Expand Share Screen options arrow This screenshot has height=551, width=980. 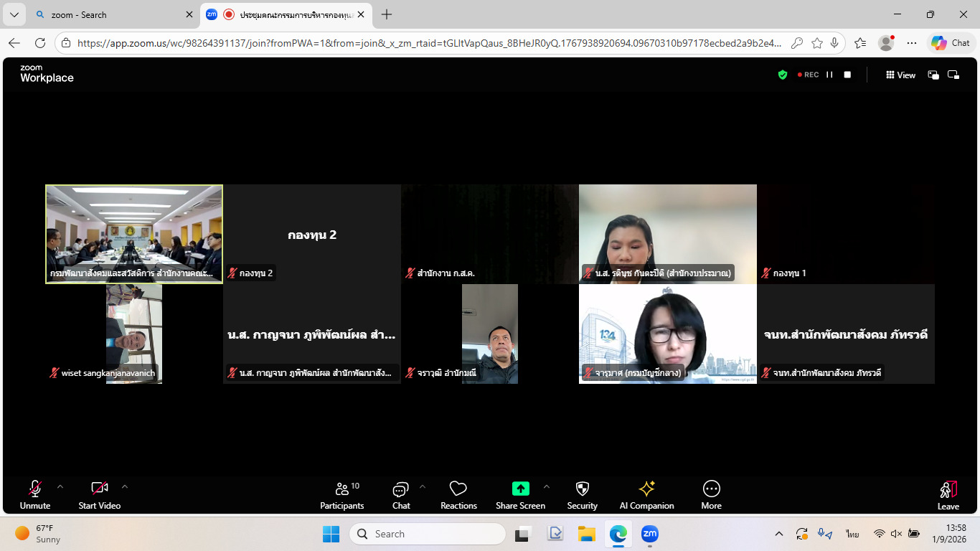click(x=547, y=486)
